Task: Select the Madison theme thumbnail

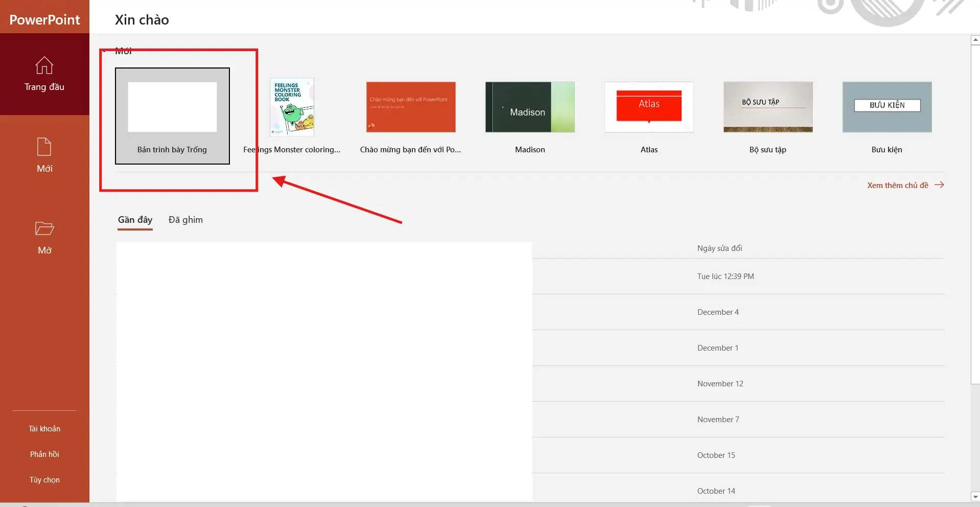Action: coord(530,107)
